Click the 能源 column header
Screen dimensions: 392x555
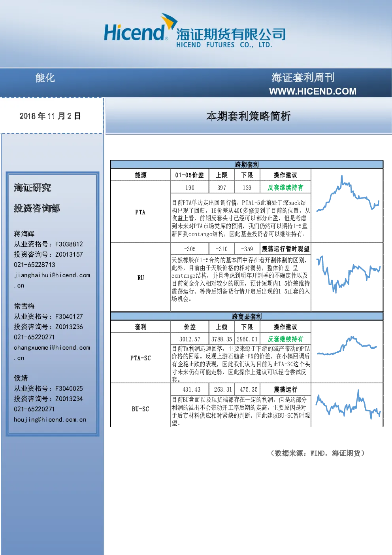point(141,175)
